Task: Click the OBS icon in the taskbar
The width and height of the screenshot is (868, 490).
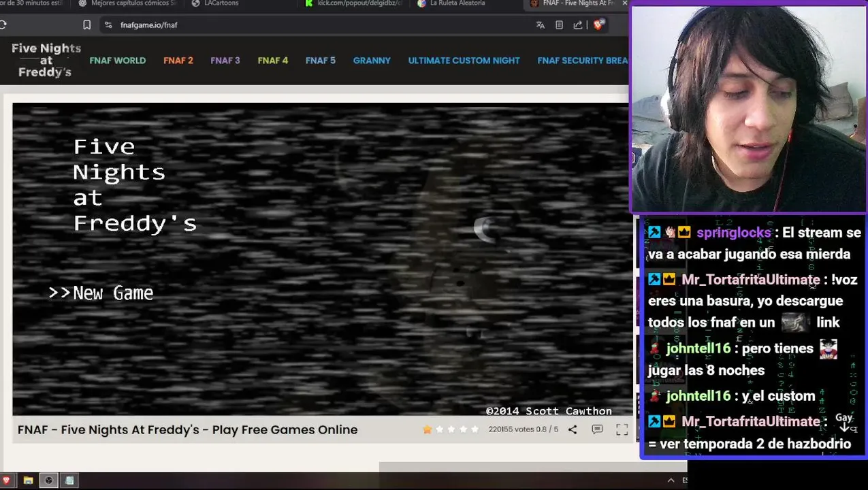Action: [48, 480]
